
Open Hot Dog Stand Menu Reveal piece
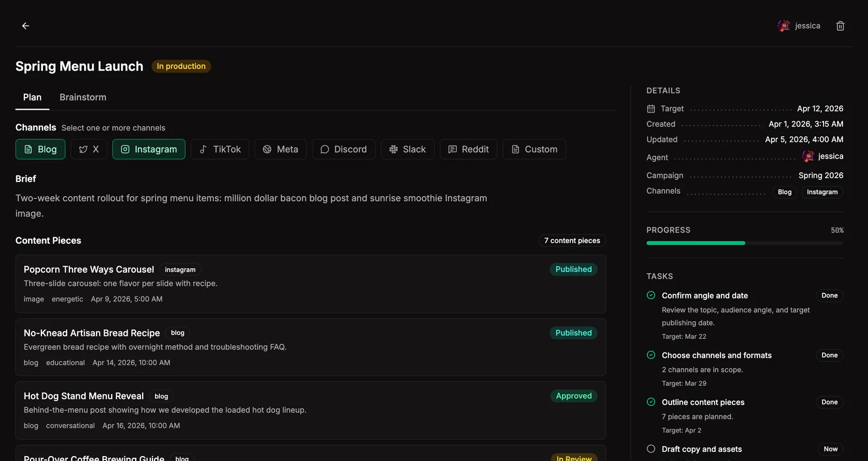[310, 411]
